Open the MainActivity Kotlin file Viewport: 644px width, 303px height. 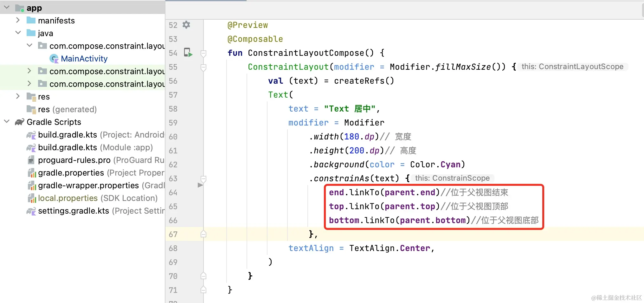click(x=84, y=59)
